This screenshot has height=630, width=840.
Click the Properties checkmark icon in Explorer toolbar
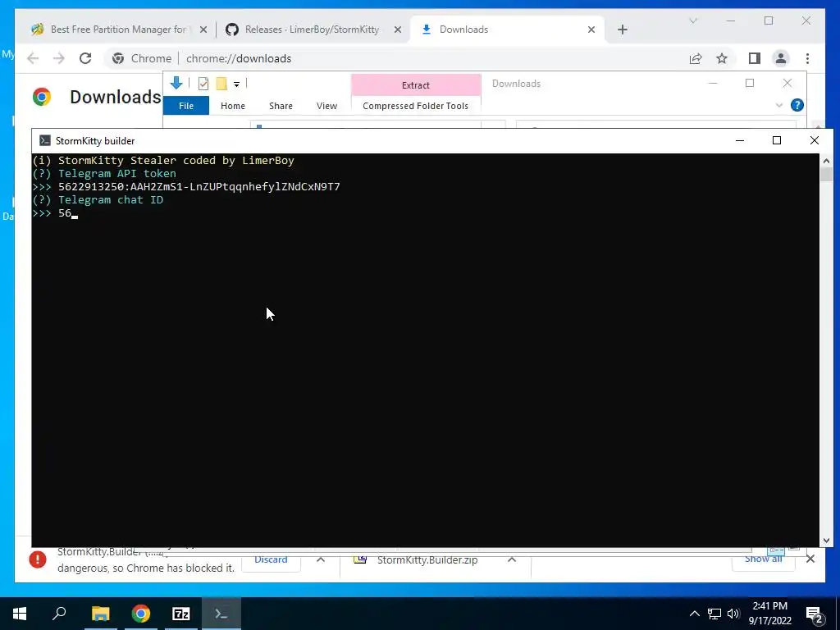pos(203,84)
